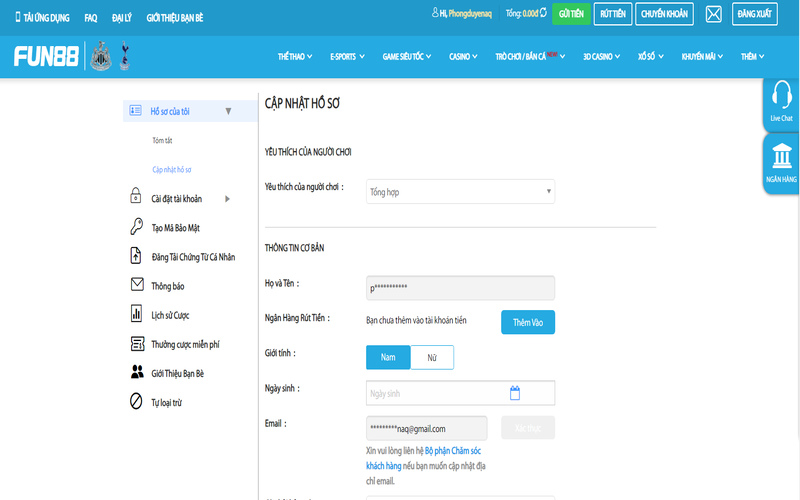The width and height of the screenshot is (800, 500).
Task: Open the Yêu thích của người chơi dropdown
Action: (460, 192)
